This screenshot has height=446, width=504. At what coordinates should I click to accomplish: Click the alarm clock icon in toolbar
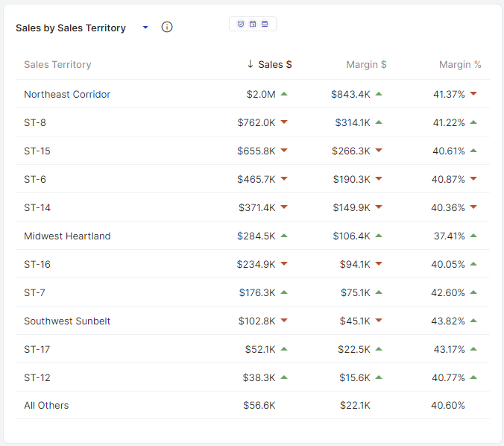pos(241,24)
